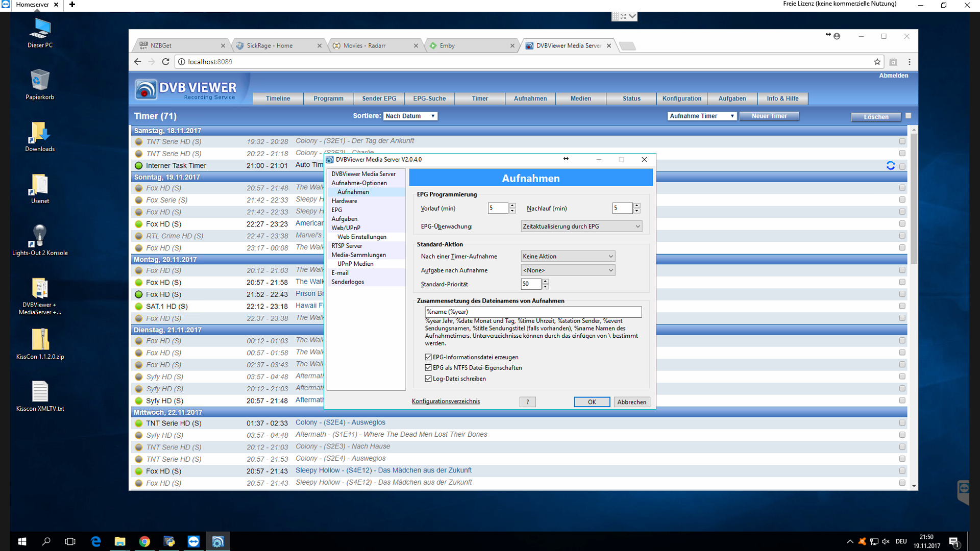Open the notification center icon
This screenshot has height=551, width=980.
954,541
